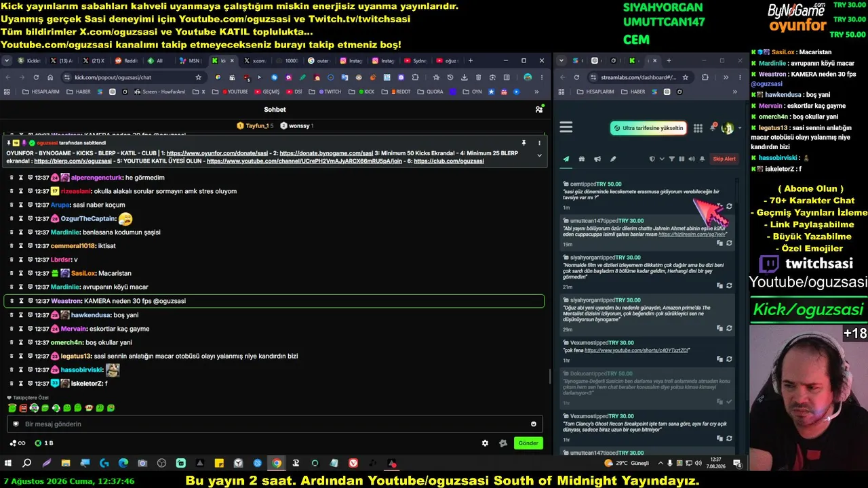Open the oyunfor.com donate link

[217, 153]
